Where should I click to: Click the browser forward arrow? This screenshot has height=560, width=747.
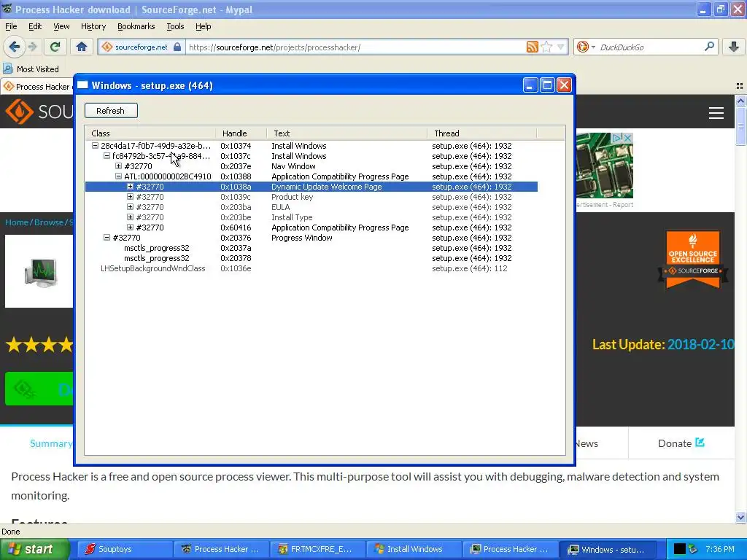(33, 47)
